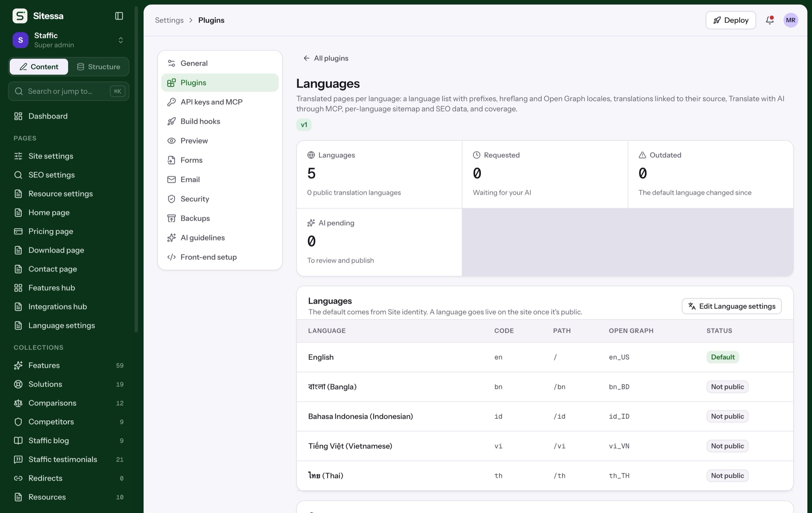Click Settings in the breadcrumb
The height and width of the screenshot is (513, 812).
[169, 20]
